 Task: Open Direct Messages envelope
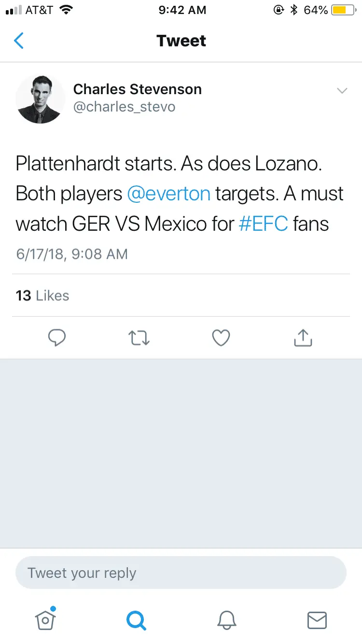(x=317, y=619)
